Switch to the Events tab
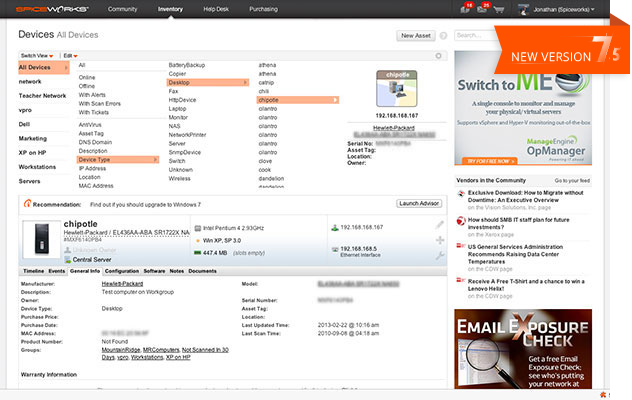632x400 pixels. tap(56, 271)
